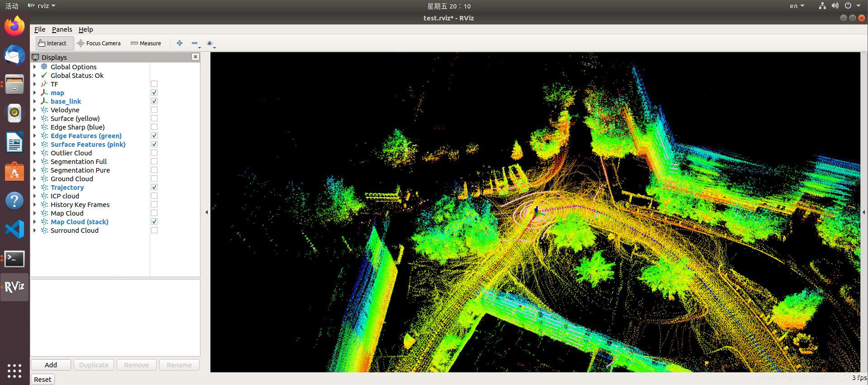Expand the ICP cloud row
This screenshot has width=868, height=385.
34,196
